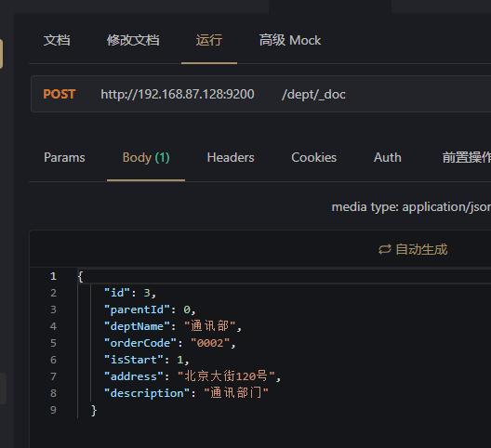Click the "0002" value
The height and width of the screenshot is (448, 491).
tap(210, 343)
